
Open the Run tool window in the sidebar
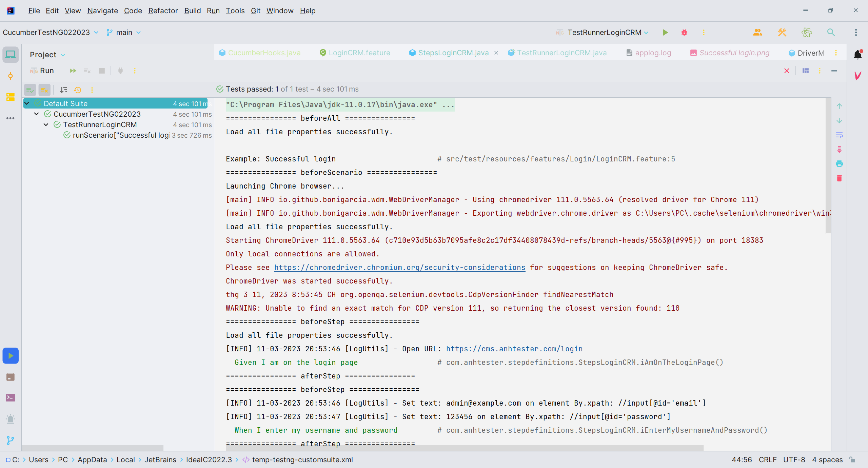(x=11, y=356)
